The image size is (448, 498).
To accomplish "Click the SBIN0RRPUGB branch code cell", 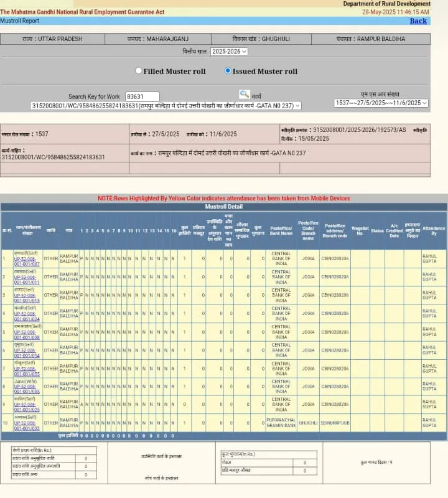I will coord(335,423).
